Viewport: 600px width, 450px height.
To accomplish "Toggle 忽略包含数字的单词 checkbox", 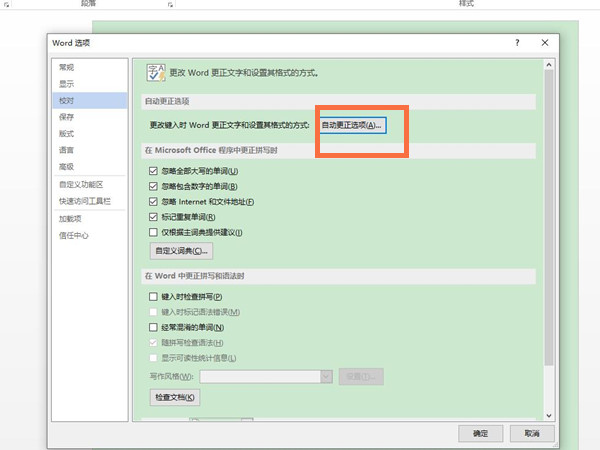I will point(153,186).
